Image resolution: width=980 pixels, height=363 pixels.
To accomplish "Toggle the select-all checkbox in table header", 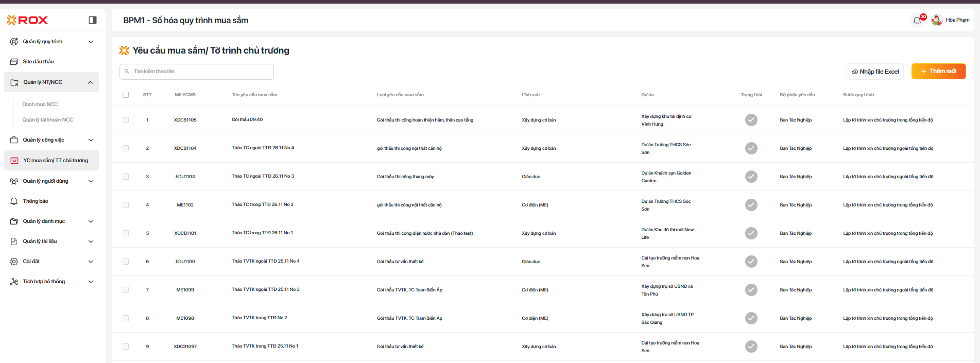I will click(x=126, y=95).
